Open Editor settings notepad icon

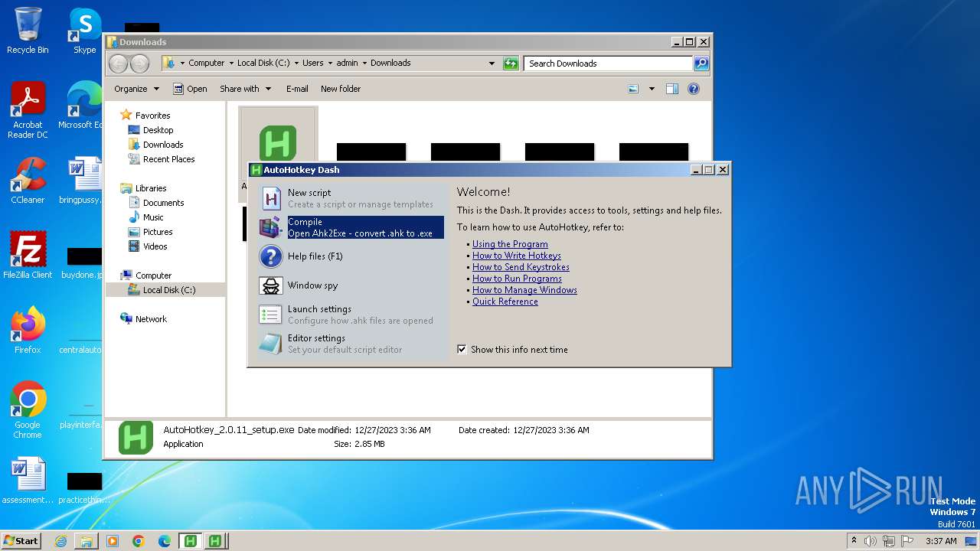[x=271, y=344]
